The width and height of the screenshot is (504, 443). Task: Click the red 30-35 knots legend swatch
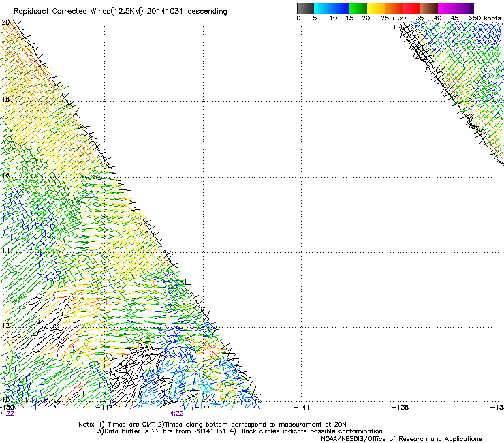[411, 8]
